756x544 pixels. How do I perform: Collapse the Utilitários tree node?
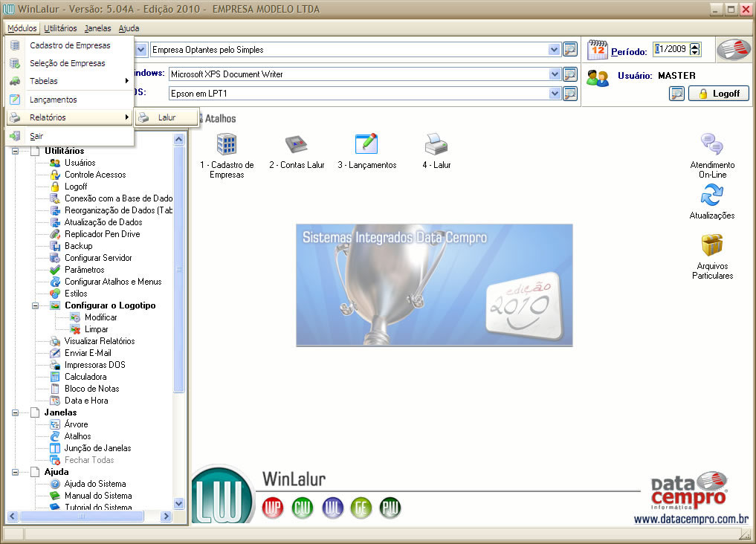(16, 151)
